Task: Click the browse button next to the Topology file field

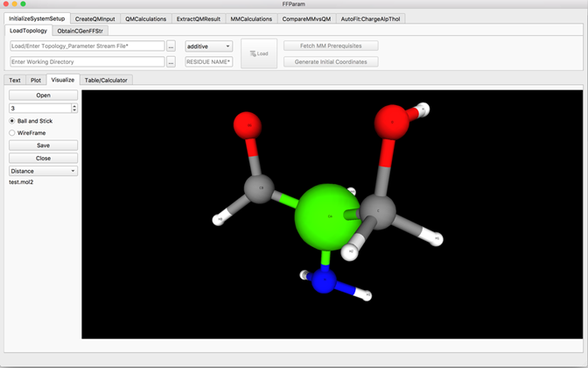Action: [x=171, y=46]
